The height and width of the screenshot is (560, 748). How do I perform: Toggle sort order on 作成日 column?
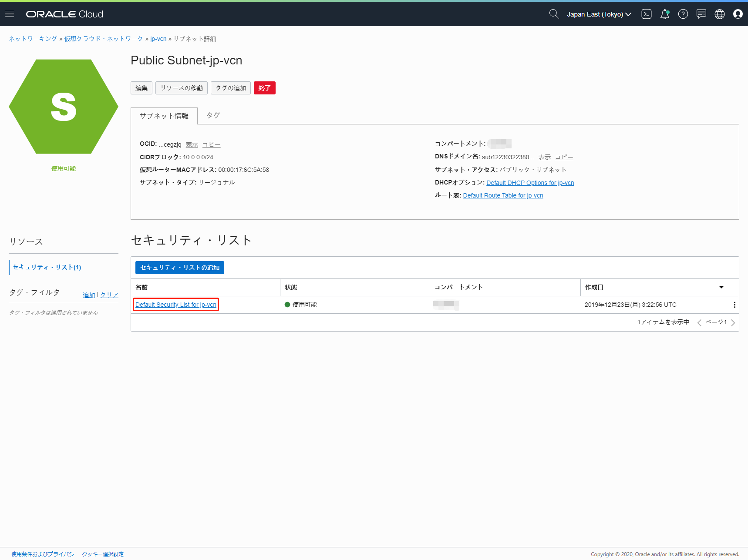[721, 287]
